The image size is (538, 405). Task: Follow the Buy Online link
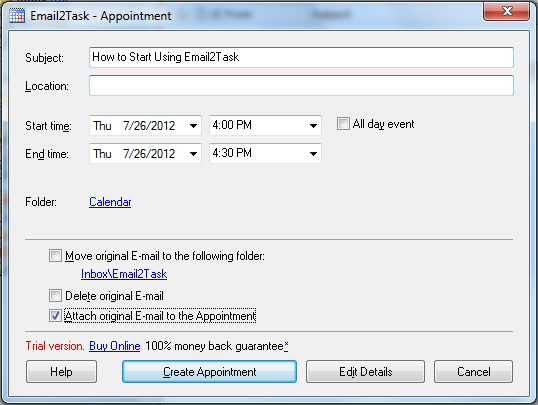pos(115,346)
